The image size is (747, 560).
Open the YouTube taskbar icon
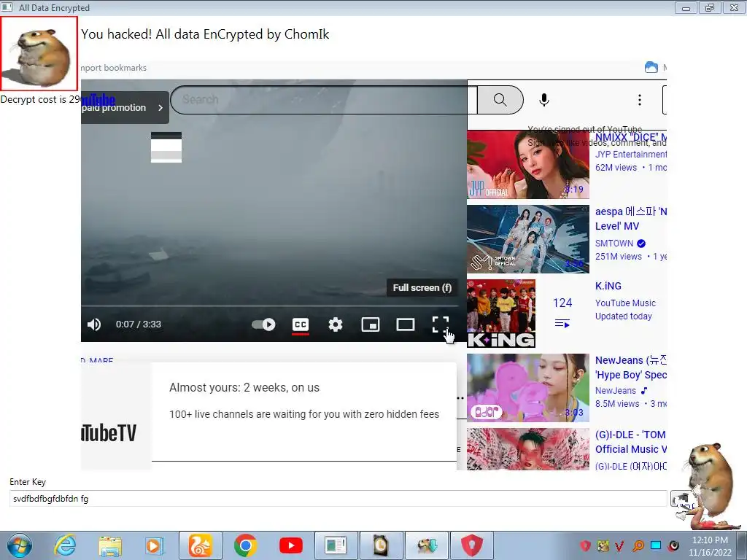[x=290, y=545]
